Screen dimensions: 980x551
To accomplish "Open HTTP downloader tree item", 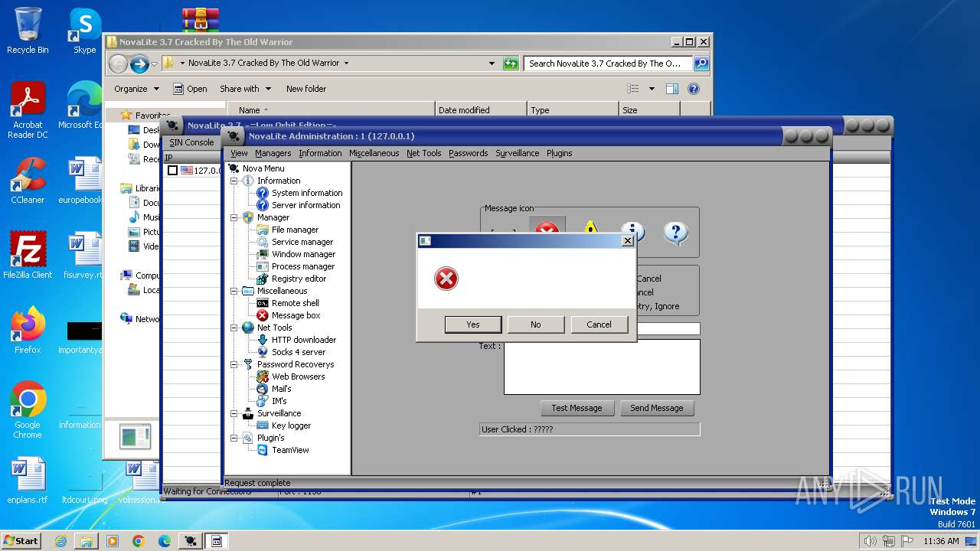I will coord(303,340).
